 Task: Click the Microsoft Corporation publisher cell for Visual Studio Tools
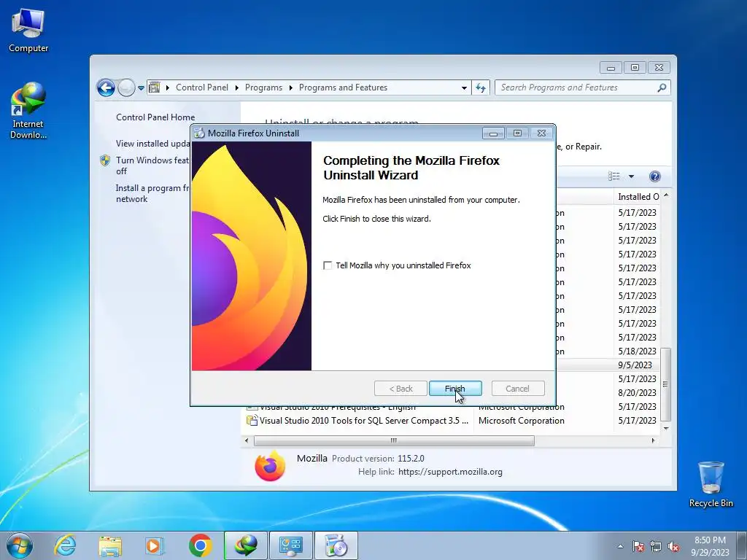(x=521, y=421)
